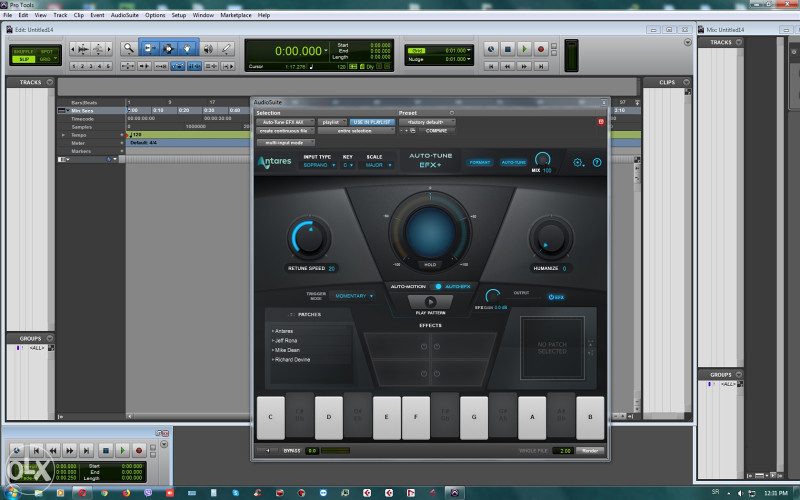This screenshot has width=800, height=500.
Task: Click the Compare button
Action: pos(436,131)
